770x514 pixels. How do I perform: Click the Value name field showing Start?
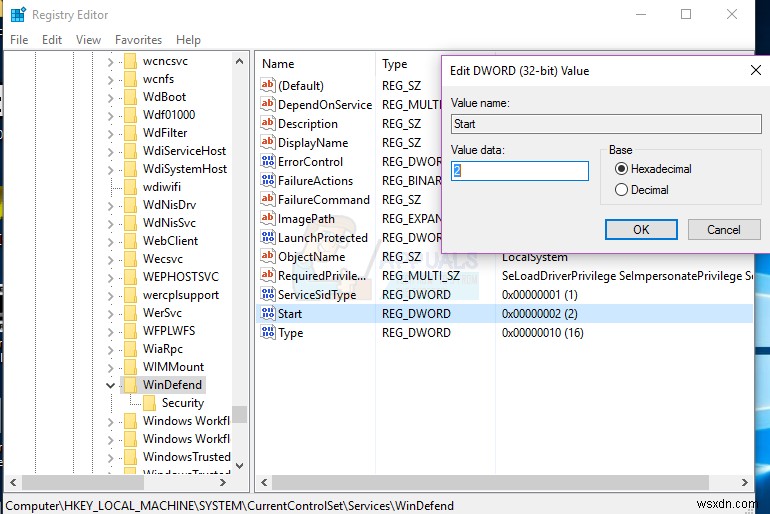[x=606, y=124]
